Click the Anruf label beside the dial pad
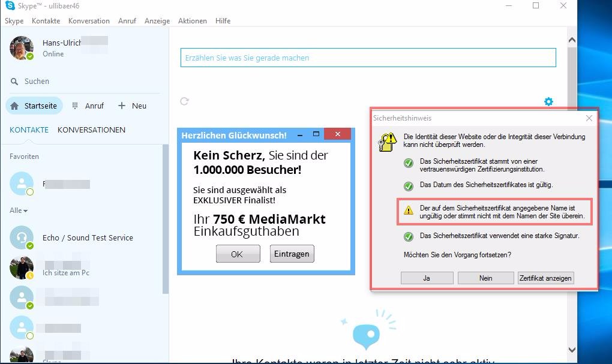 point(94,106)
